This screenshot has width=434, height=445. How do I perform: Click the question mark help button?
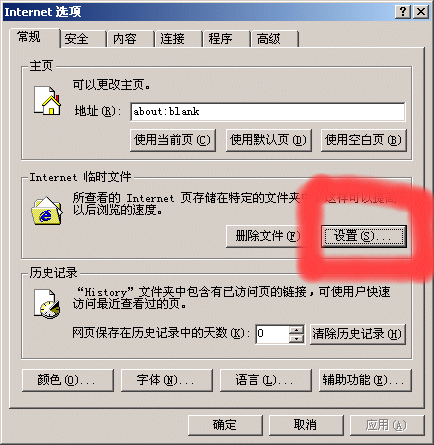click(x=403, y=12)
